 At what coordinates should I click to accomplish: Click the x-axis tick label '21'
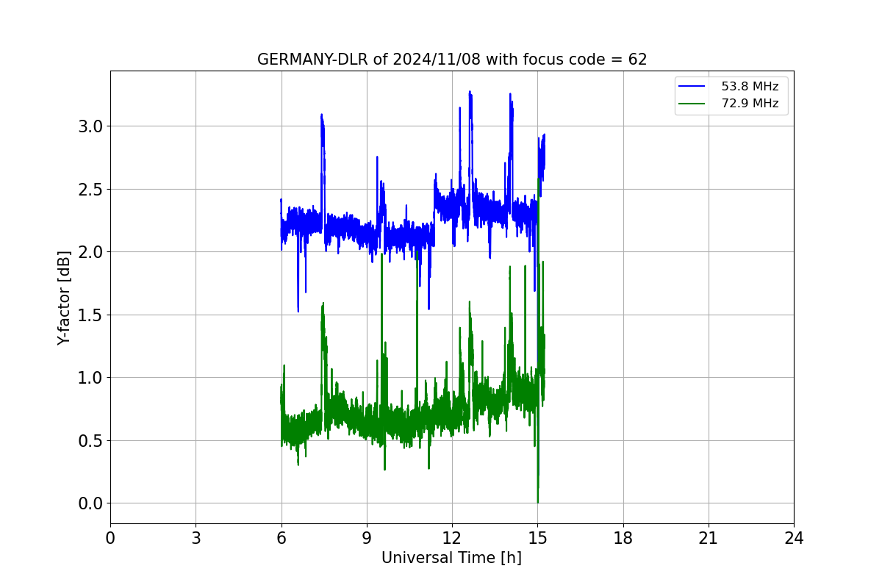click(709, 538)
